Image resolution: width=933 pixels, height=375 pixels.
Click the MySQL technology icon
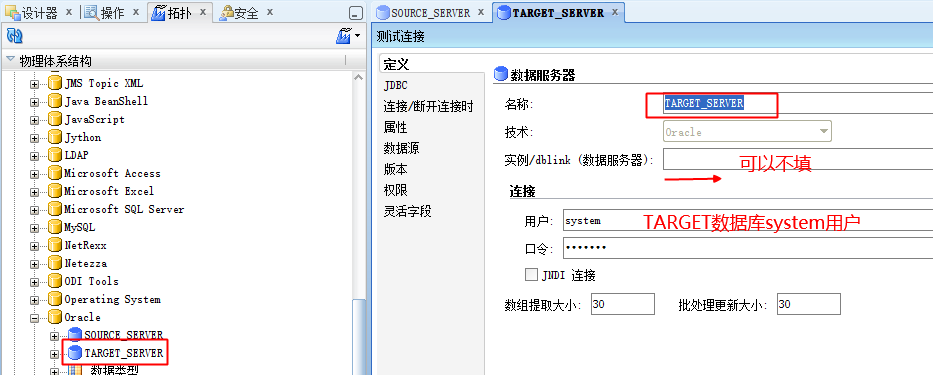pos(55,227)
